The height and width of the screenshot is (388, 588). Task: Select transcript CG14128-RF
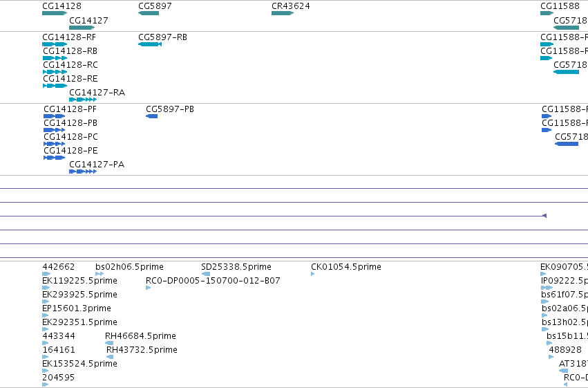[x=69, y=37]
